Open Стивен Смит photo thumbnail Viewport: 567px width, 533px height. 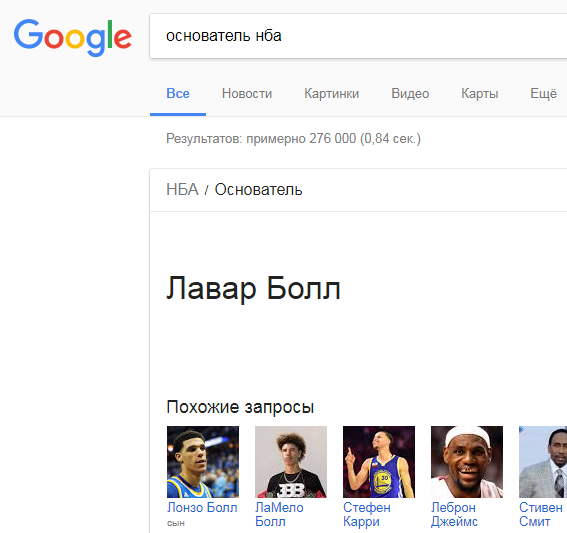pos(543,462)
